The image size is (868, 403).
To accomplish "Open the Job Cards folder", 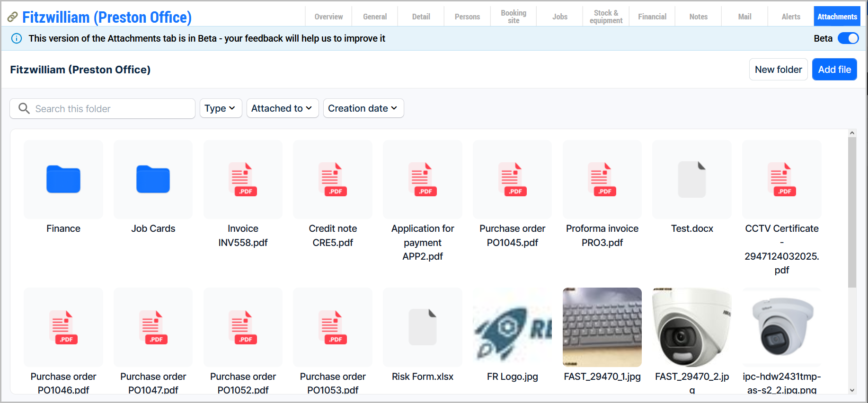I will pyautogui.click(x=153, y=179).
